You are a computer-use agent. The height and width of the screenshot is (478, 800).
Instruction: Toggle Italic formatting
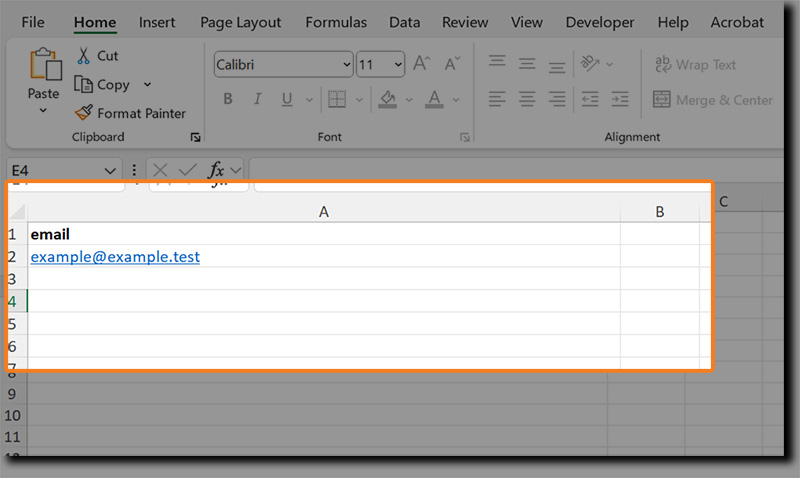click(258, 99)
